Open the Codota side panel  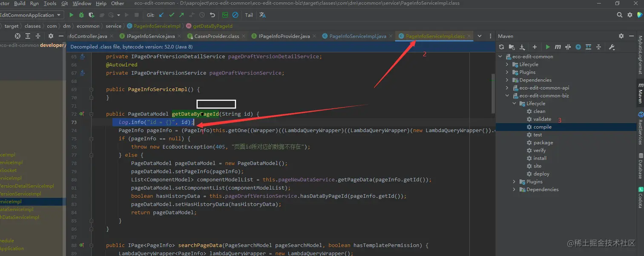640,198
